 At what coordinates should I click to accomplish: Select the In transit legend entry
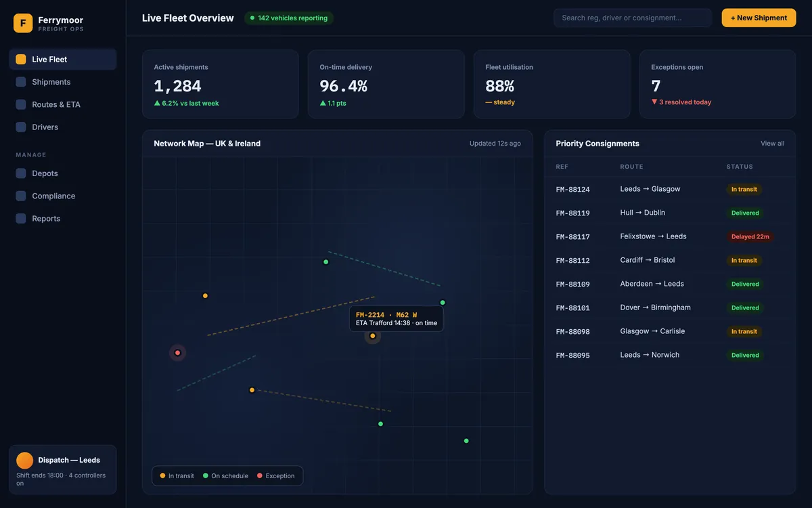point(177,476)
